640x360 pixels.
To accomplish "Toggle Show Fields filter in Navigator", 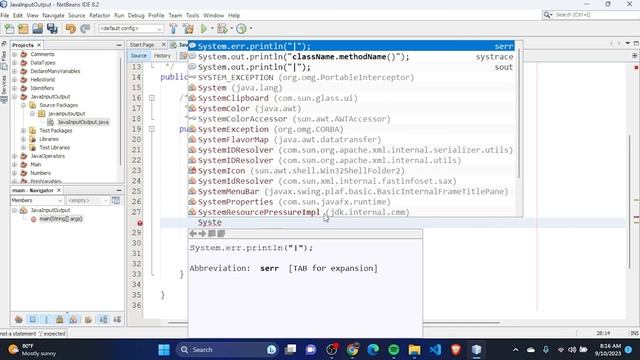I will [x=32, y=320].
